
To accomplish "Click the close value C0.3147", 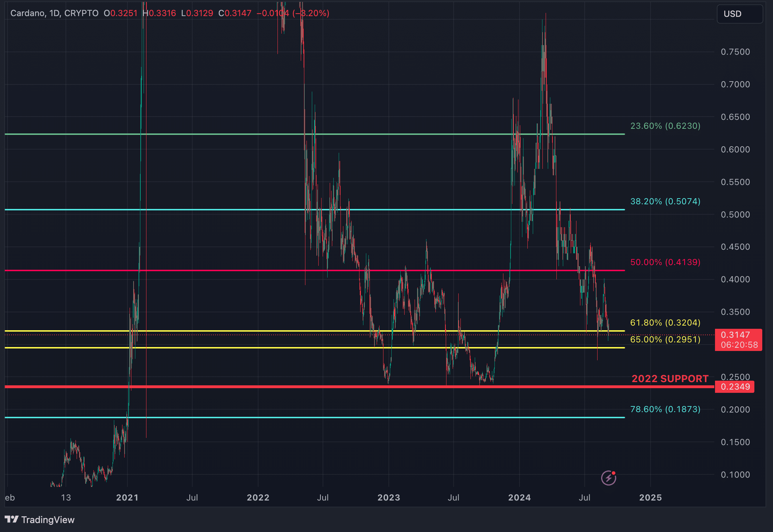I will coord(235,13).
